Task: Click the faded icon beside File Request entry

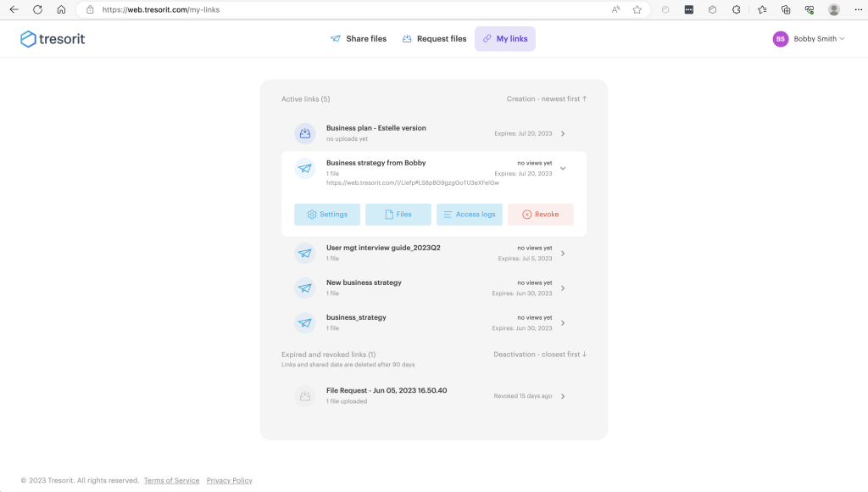Action: click(x=304, y=395)
